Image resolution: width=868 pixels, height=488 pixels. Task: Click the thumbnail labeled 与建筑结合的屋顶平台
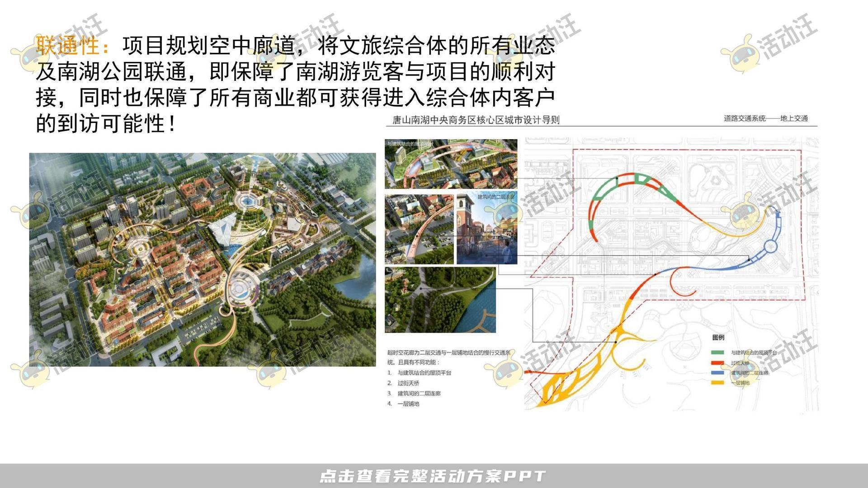pos(451,164)
